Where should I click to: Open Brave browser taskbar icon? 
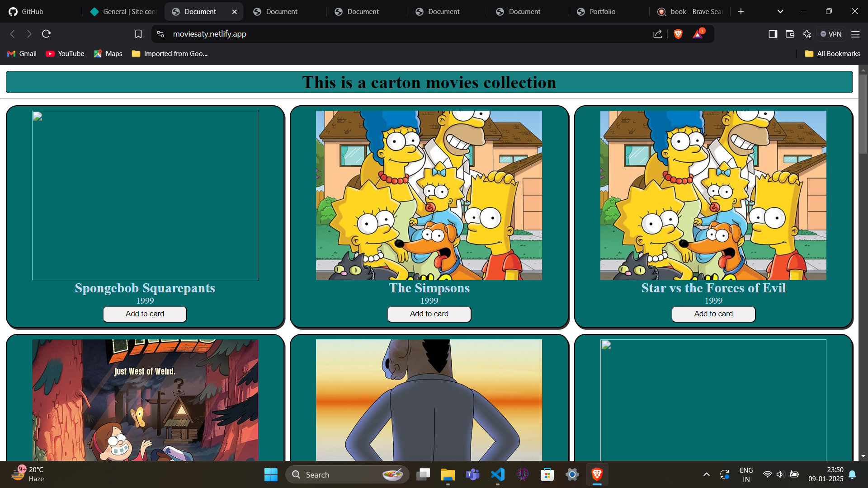tap(597, 474)
